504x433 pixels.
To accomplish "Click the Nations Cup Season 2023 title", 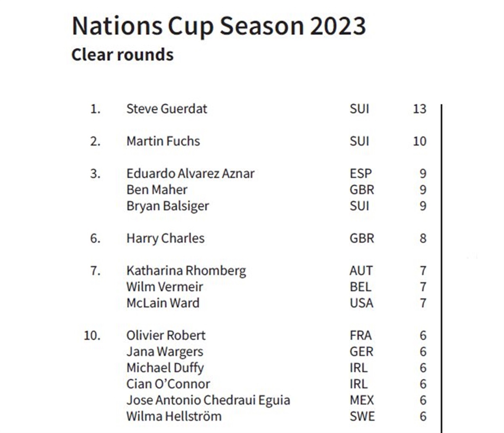I will 219,26.
